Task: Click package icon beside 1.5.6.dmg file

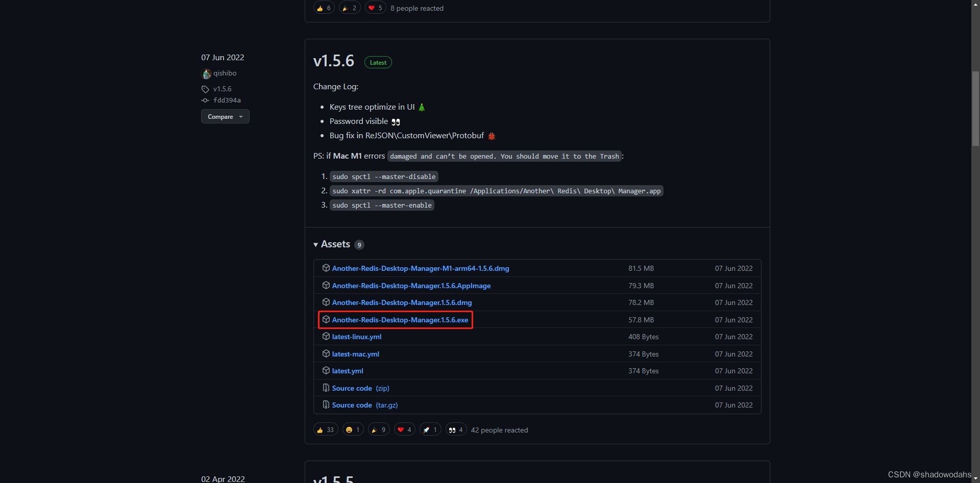Action: tap(326, 302)
